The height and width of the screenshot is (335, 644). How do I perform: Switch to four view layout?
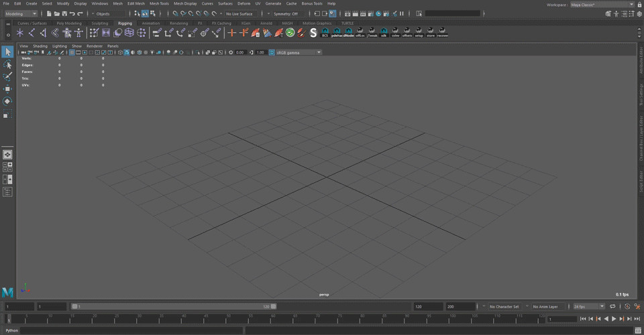7,167
